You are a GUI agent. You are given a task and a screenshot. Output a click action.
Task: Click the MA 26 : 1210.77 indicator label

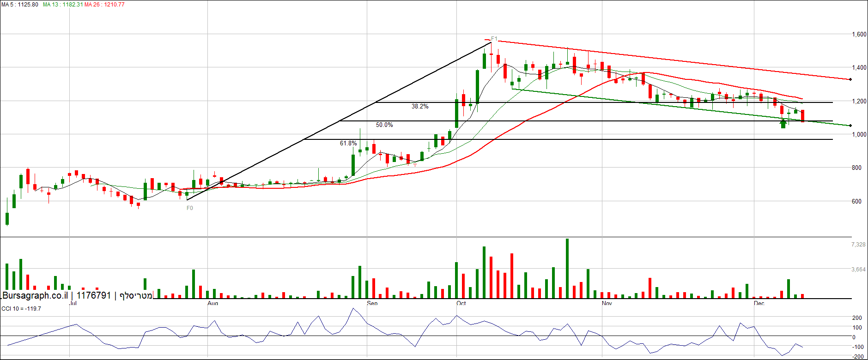(104, 5)
